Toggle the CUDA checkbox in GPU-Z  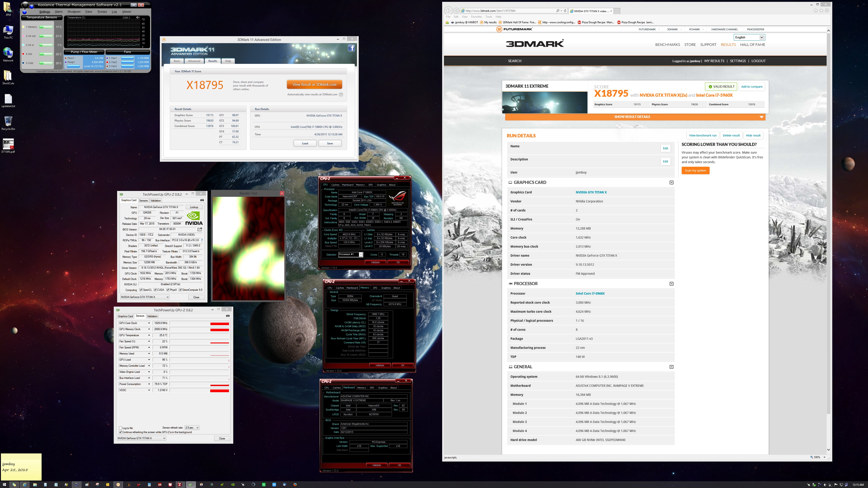[x=155, y=290]
